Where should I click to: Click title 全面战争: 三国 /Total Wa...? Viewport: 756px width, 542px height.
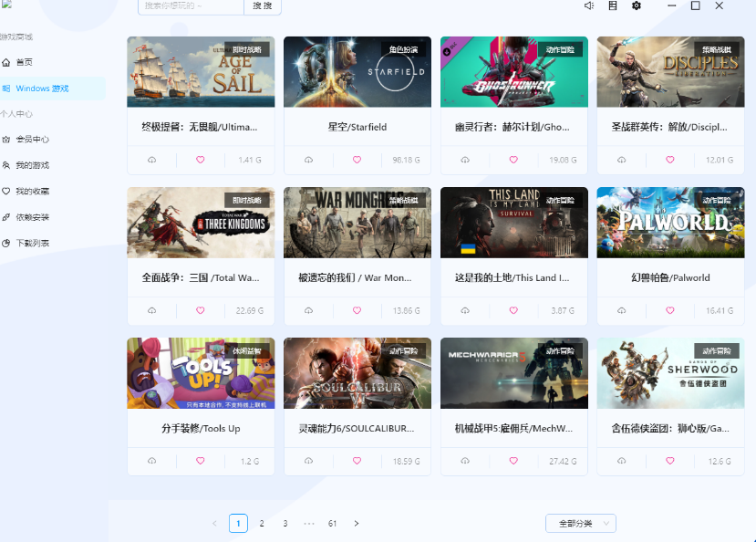[201, 277]
